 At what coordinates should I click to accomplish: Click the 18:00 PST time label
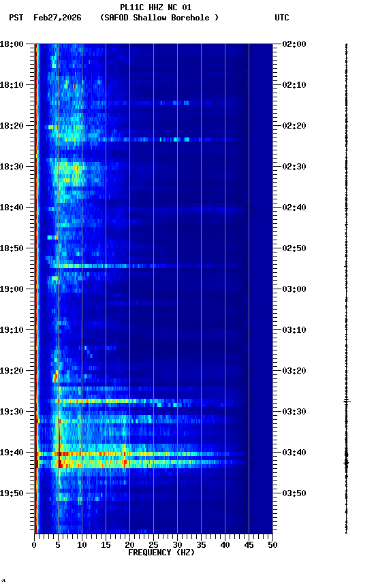click(12, 44)
